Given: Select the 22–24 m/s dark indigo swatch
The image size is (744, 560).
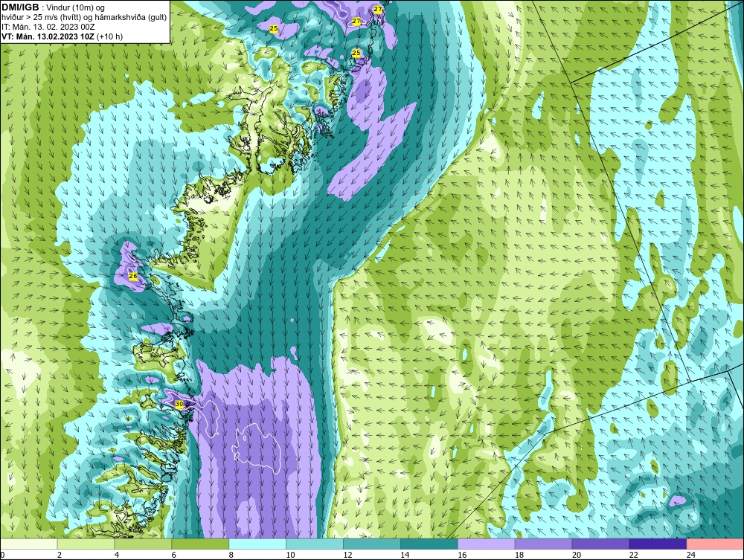Looking at the screenshot, I should pyautogui.click(x=658, y=544).
